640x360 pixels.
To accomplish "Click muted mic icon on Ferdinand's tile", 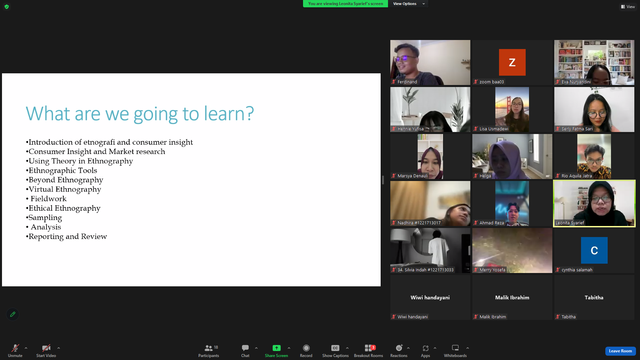I will coord(394,82).
